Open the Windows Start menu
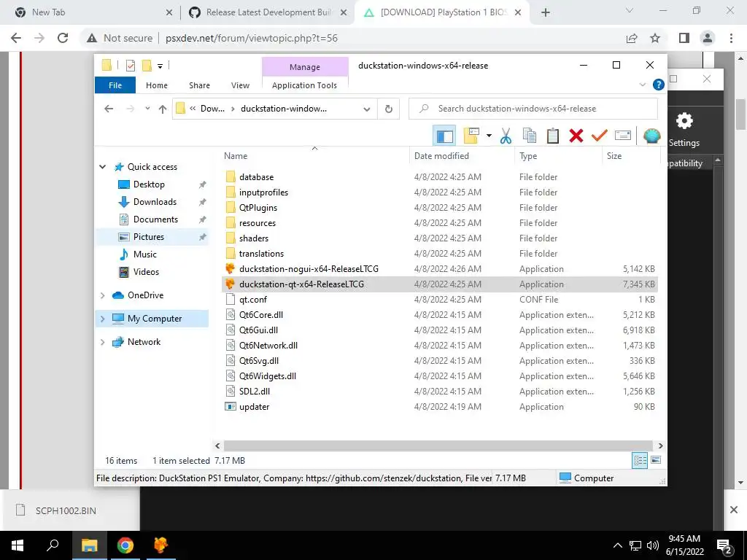Viewport: 747px width, 560px height. coord(18,545)
